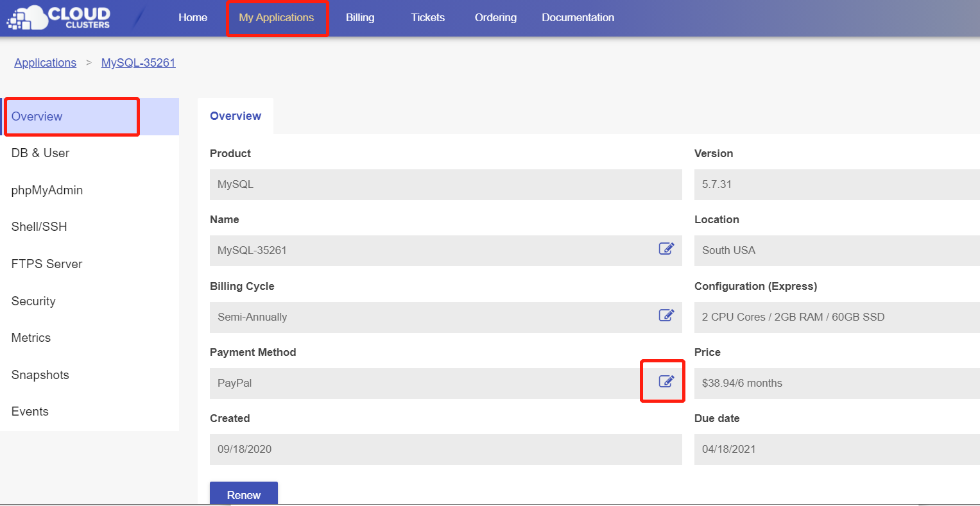
Task: Open My Applications in the top navigation
Action: [276, 17]
